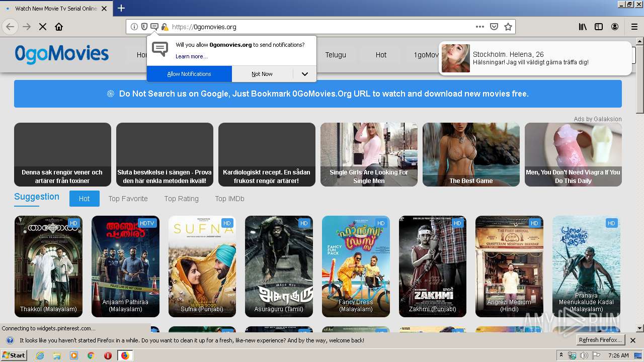Open the Firefox home page icon
The height and width of the screenshot is (362, 644).
[x=59, y=27]
